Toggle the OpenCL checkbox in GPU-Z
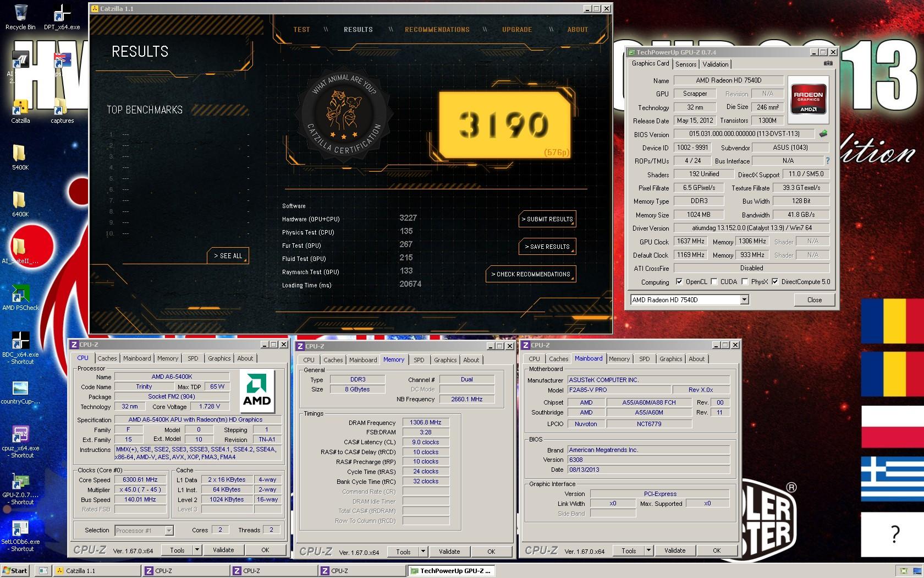 [x=679, y=282]
